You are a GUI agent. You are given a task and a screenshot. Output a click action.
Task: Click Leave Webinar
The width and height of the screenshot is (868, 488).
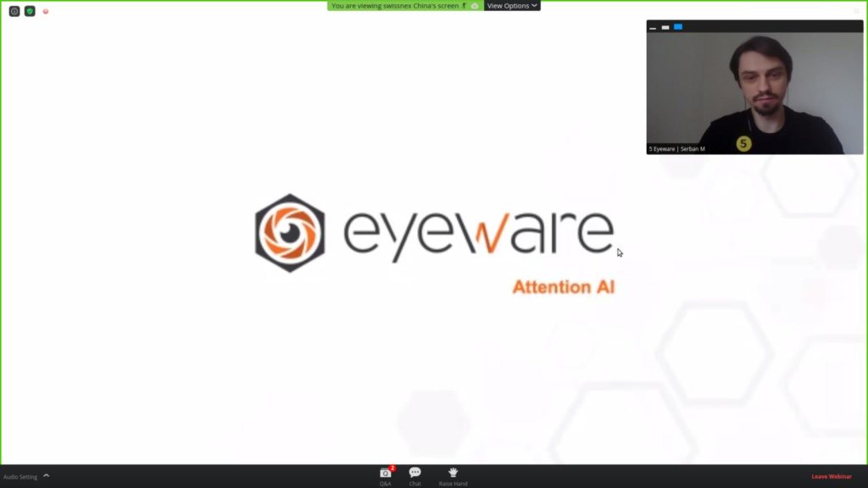click(832, 476)
